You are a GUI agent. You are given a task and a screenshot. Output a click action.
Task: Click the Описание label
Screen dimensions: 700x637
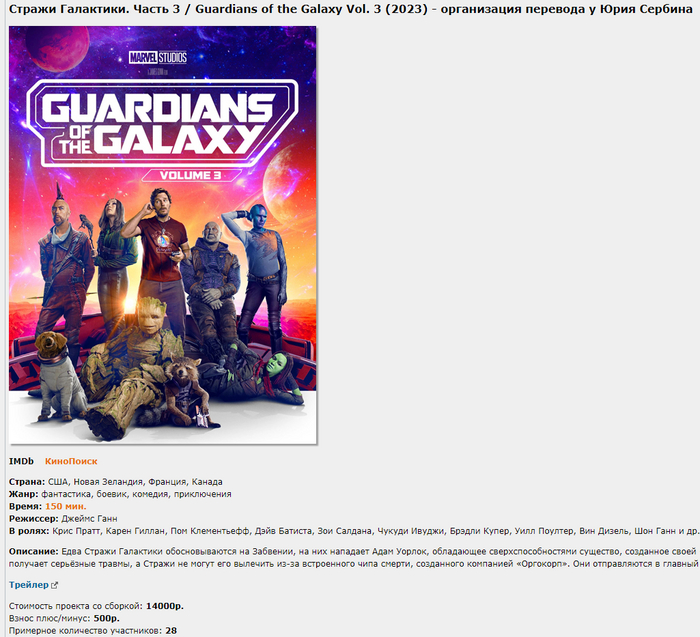click(33, 551)
